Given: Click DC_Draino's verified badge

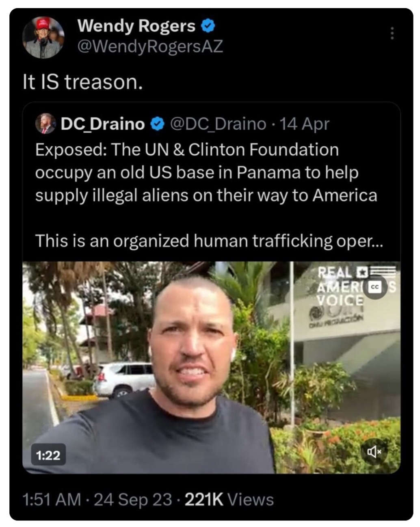Looking at the screenshot, I should pyautogui.click(x=157, y=124).
